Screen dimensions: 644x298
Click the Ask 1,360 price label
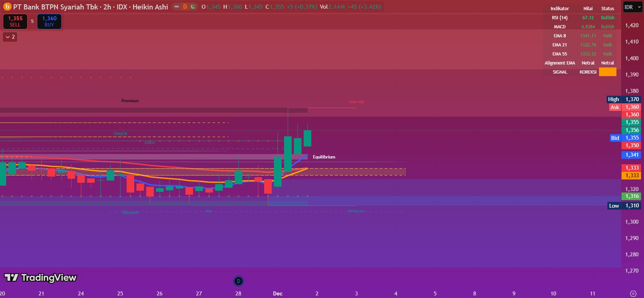[x=625, y=107]
